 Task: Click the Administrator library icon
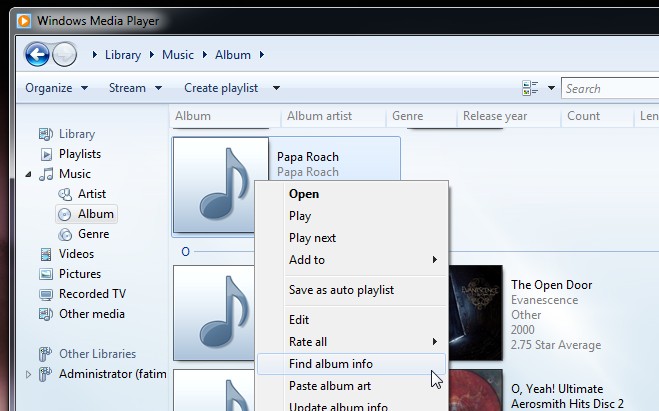point(45,374)
